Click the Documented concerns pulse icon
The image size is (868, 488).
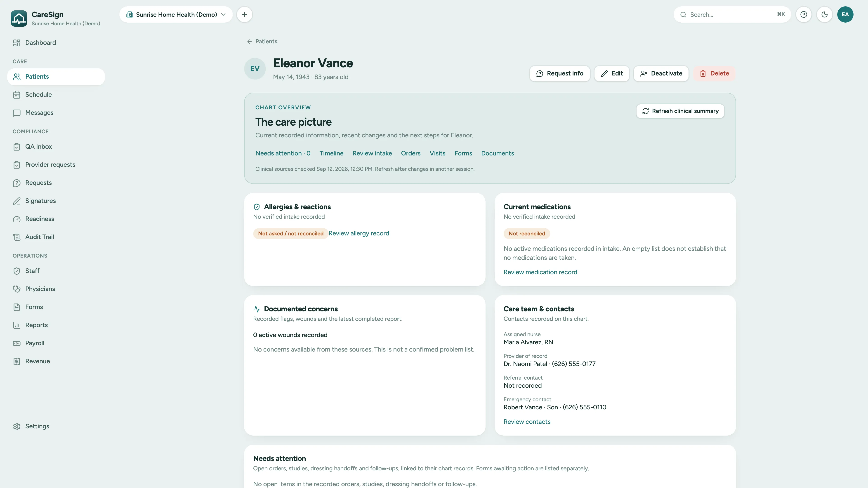(x=257, y=309)
